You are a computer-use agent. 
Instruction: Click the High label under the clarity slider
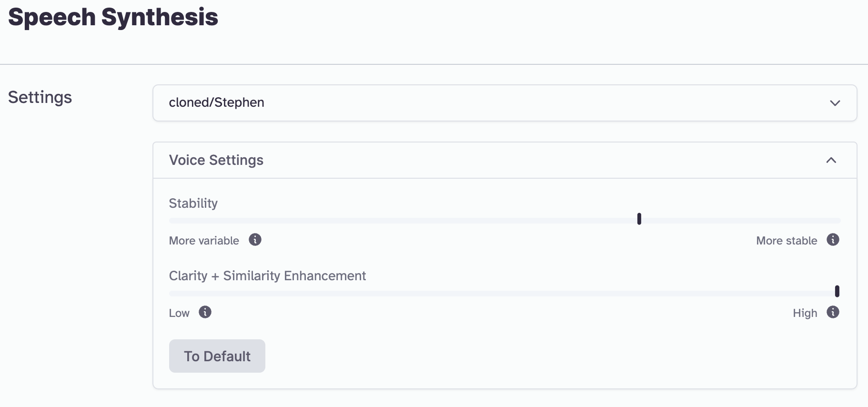coord(805,313)
